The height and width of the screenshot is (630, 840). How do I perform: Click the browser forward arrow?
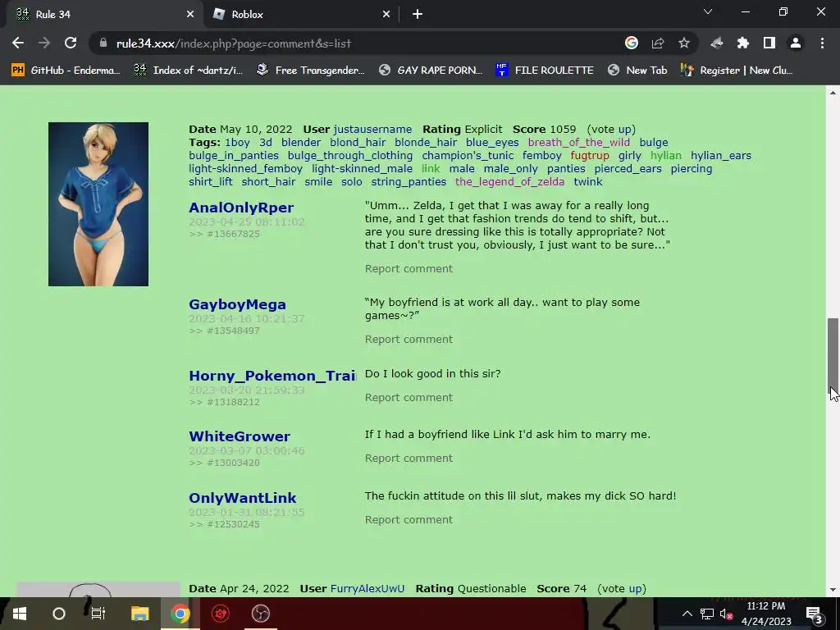tap(44, 43)
